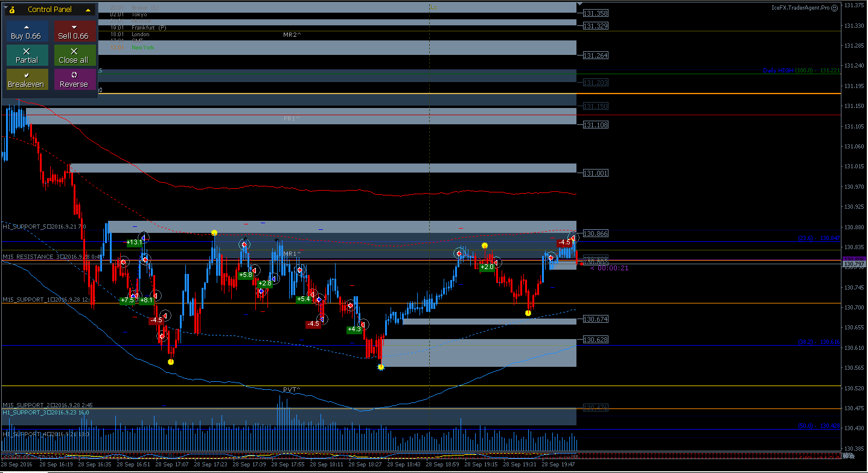Select the 131.150 zone price label
Image resolution: width=868 pixels, height=473 pixels.
pos(596,106)
